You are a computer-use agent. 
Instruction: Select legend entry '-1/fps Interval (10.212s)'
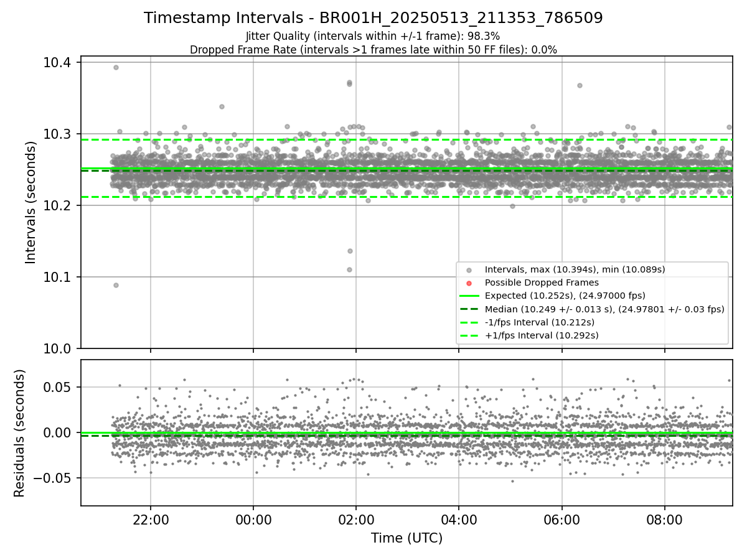[x=540, y=322]
